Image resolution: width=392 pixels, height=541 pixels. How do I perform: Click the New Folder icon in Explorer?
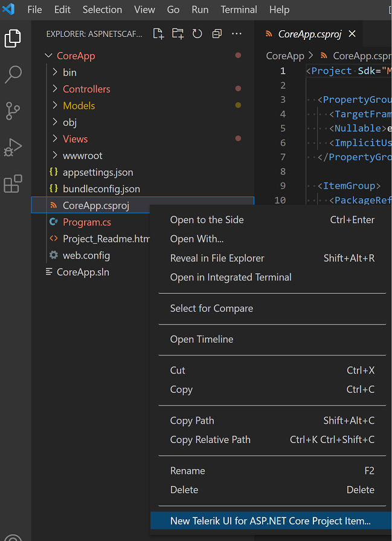click(x=178, y=34)
